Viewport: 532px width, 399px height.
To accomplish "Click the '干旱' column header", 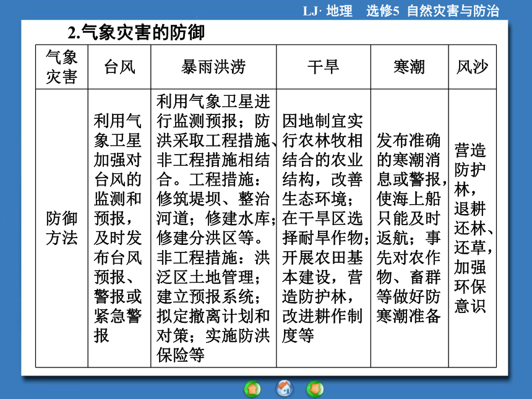I will click(324, 67).
